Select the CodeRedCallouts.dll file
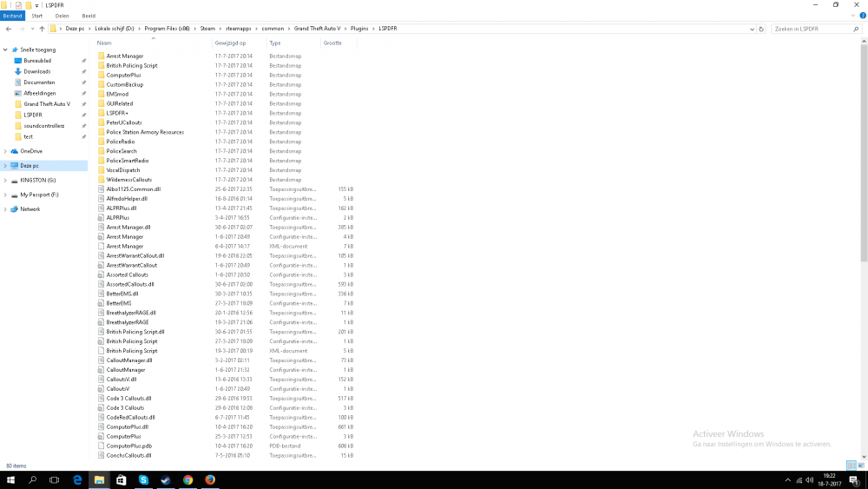This screenshot has height=489, width=868. click(x=131, y=418)
